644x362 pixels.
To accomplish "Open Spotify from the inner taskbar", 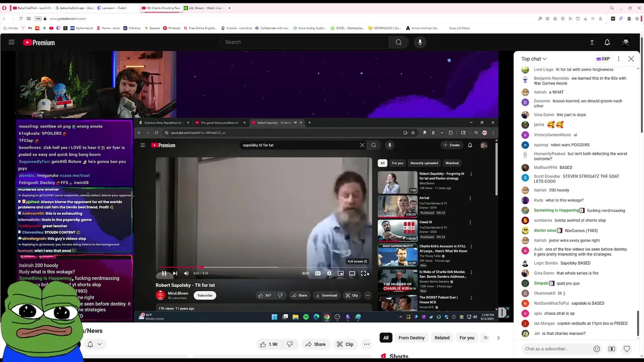I will pos(306,317).
